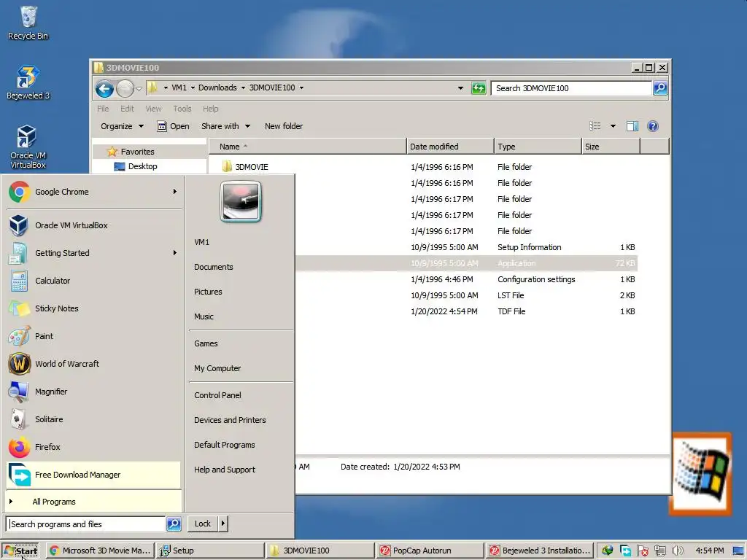
Task: Toggle the preview pane button
Action: (632, 126)
